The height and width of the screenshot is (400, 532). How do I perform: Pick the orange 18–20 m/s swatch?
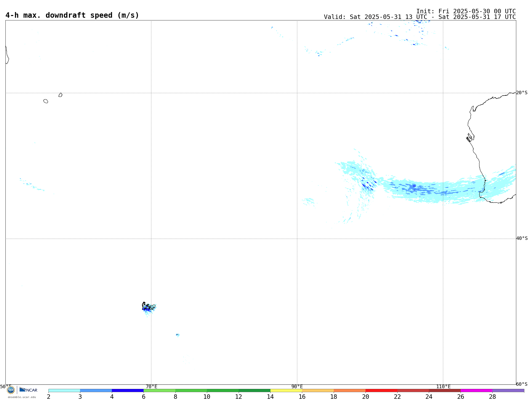[350, 391]
